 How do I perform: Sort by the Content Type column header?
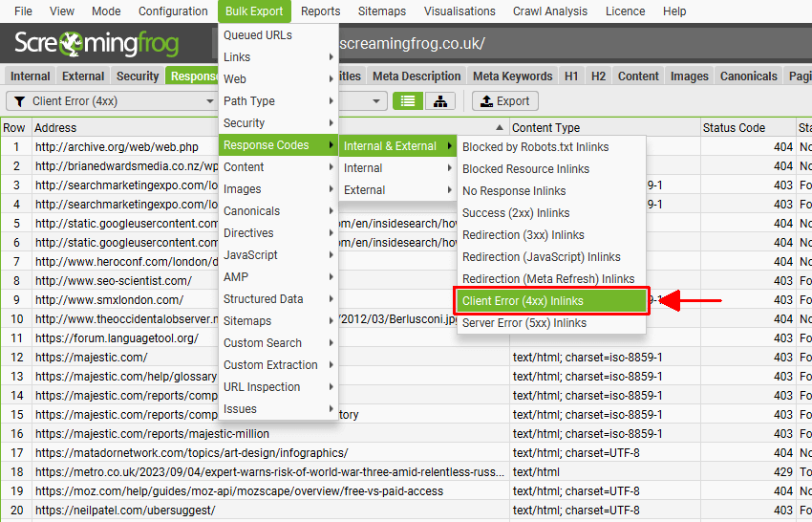[x=605, y=127]
